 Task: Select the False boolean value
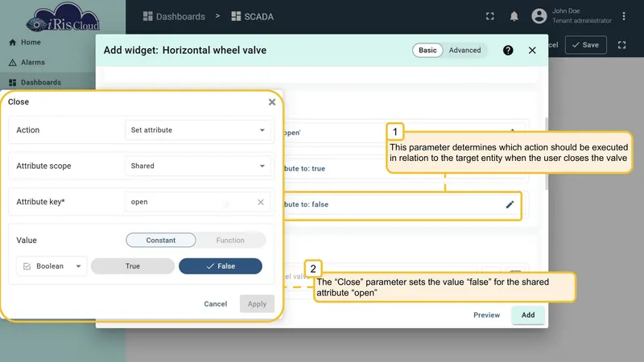(221, 266)
